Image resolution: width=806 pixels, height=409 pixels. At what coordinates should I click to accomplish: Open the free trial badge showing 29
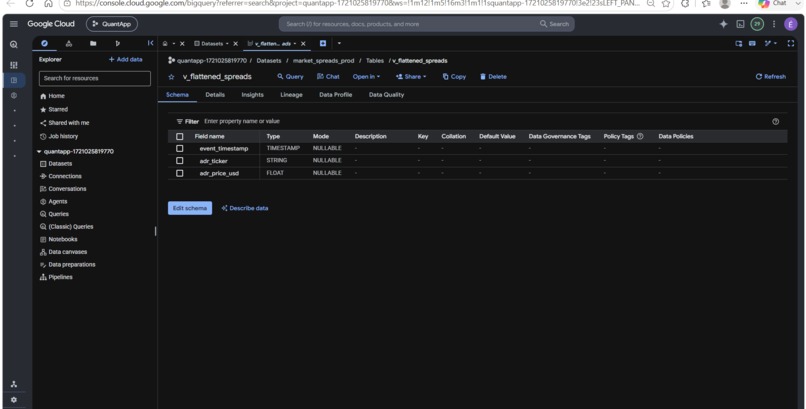(757, 24)
